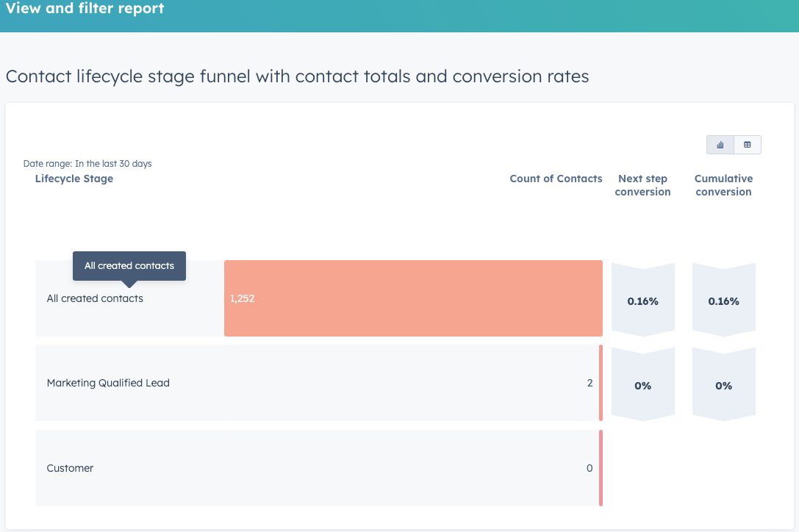
Task: Open the grid display icon top right
Action: click(747, 145)
